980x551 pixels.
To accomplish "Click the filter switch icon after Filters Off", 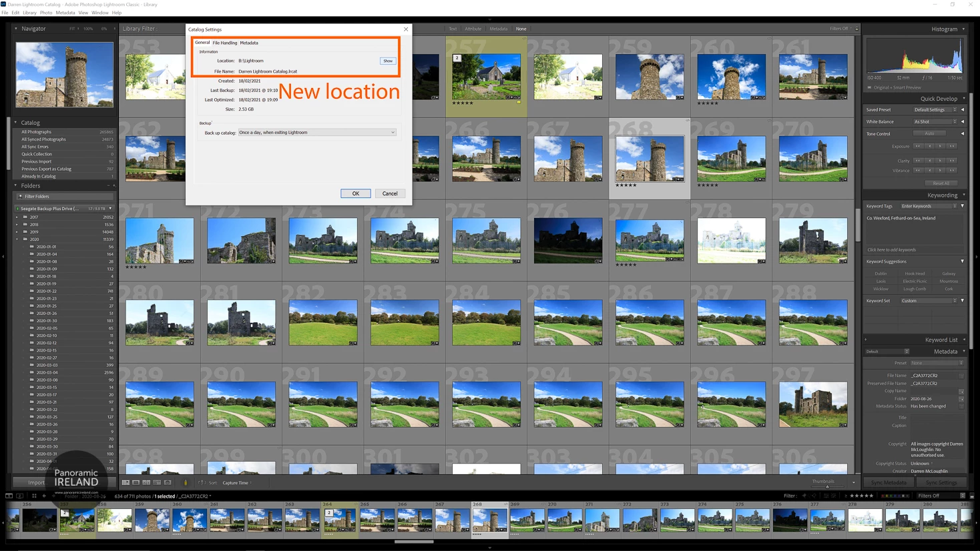I will pos(972,496).
